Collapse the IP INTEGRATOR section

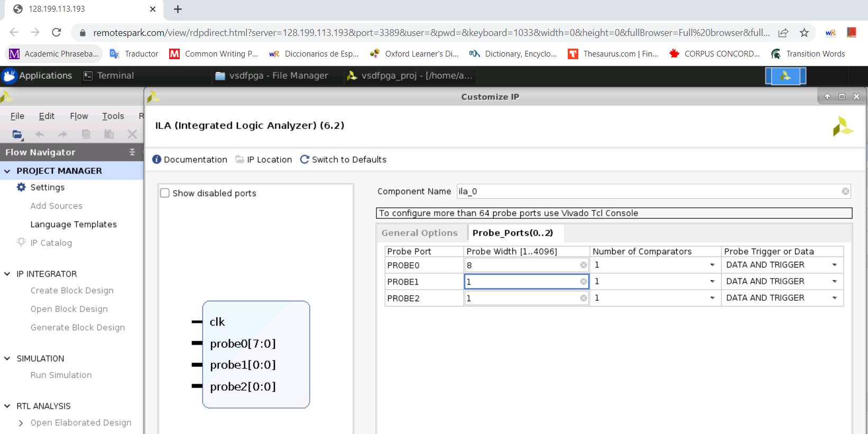pyautogui.click(x=7, y=274)
